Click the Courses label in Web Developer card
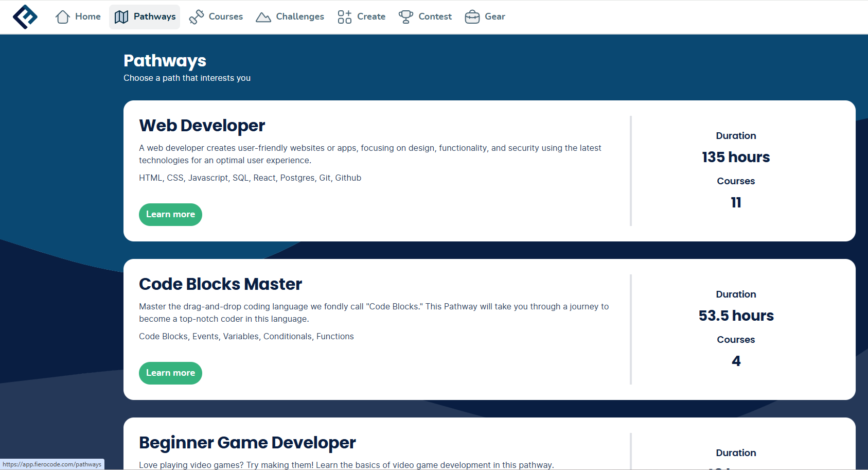 tap(736, 181)
